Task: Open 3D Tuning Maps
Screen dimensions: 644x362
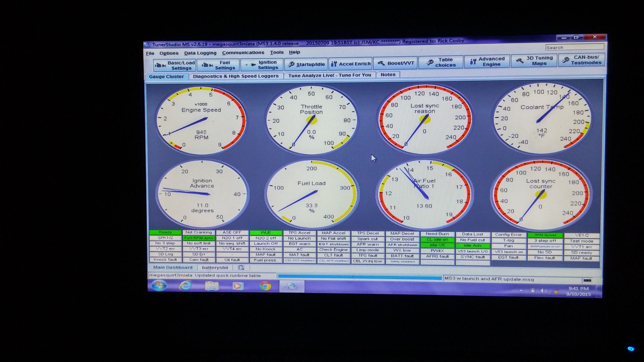Action: 534,61
